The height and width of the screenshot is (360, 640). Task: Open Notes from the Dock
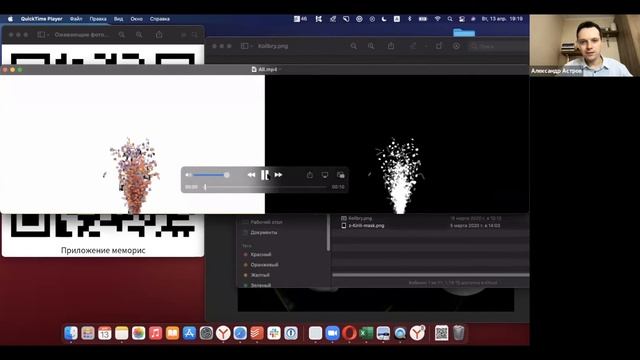[122, 333]
